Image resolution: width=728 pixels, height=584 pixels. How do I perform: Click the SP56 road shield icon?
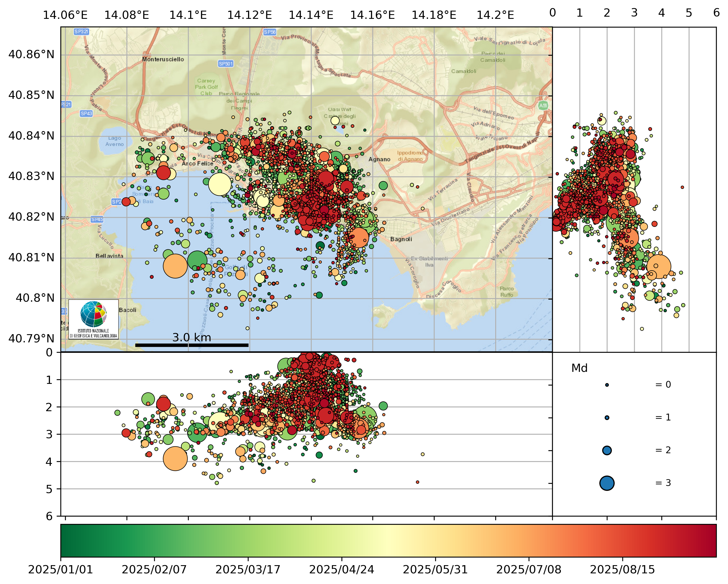pyautogui.click(x=269, y=32)
